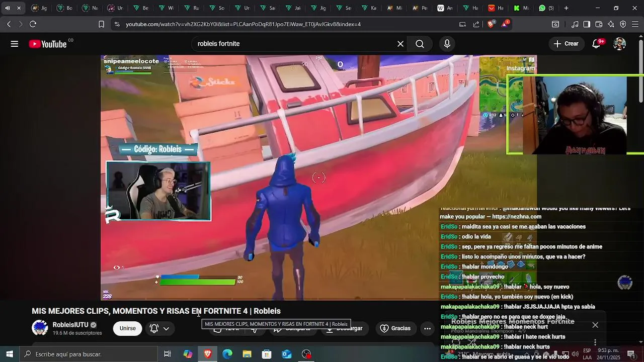Open Outlook from the taskbar
The image size is (644, 362).
coord(287,354)
